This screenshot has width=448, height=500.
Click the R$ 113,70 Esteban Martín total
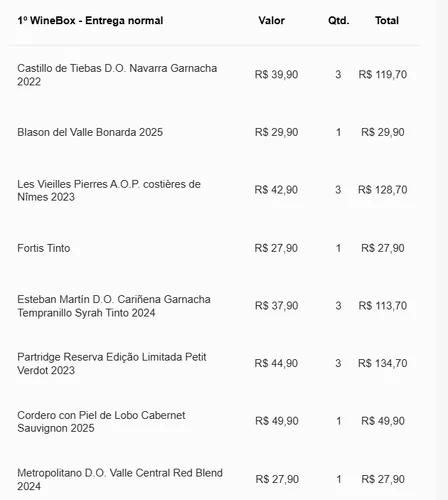[x=383, y=306]
